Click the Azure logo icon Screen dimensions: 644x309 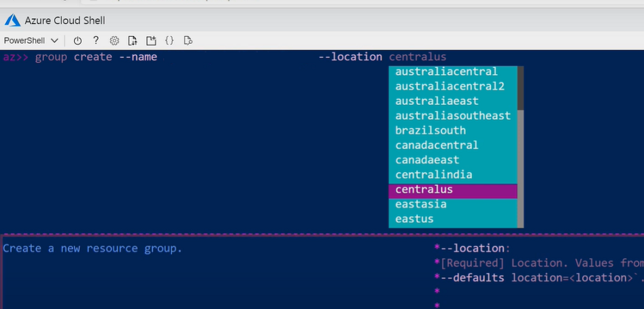click(14, 20)
